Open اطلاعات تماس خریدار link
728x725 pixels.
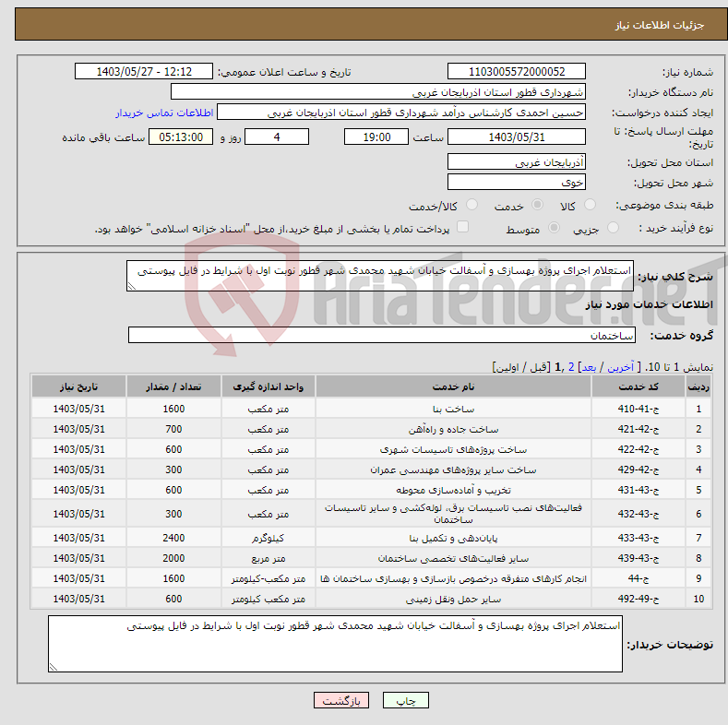[164, 113]
